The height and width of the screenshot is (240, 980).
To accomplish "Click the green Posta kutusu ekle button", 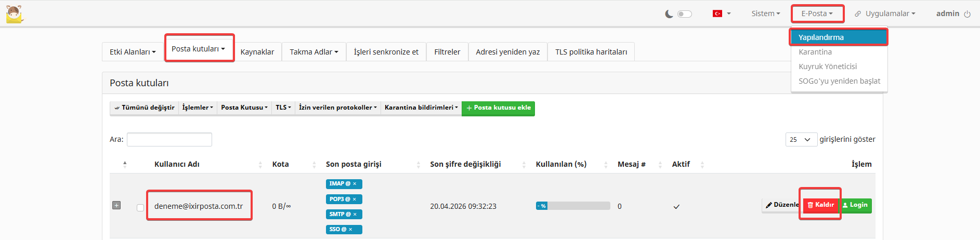I will coord(498,108).
